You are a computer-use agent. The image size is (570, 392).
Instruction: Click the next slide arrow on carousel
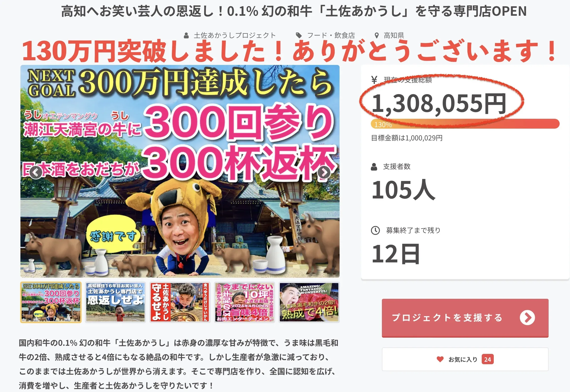(324, 173)
